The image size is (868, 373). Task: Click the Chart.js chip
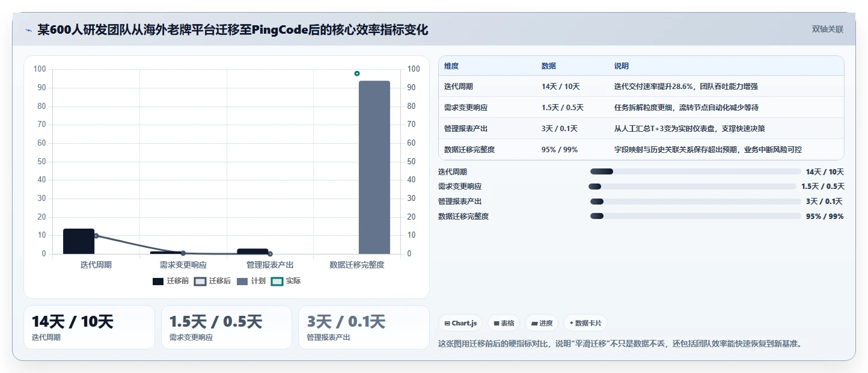[460, 323]
